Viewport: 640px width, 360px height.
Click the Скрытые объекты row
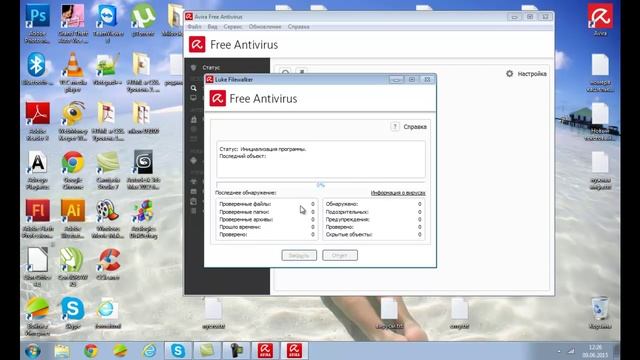pos(373,234)
